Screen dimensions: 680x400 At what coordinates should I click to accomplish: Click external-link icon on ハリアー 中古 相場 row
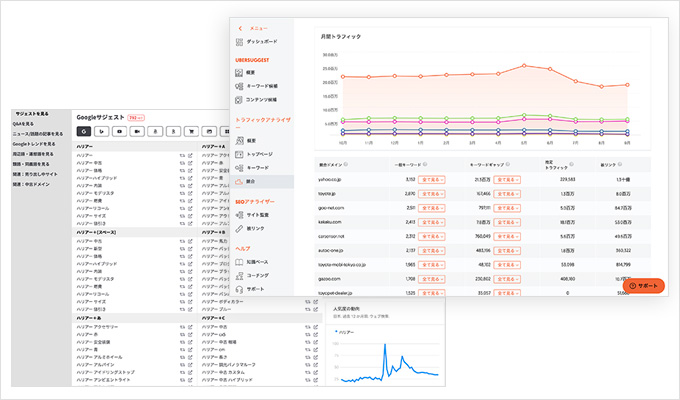pos(315,342)
